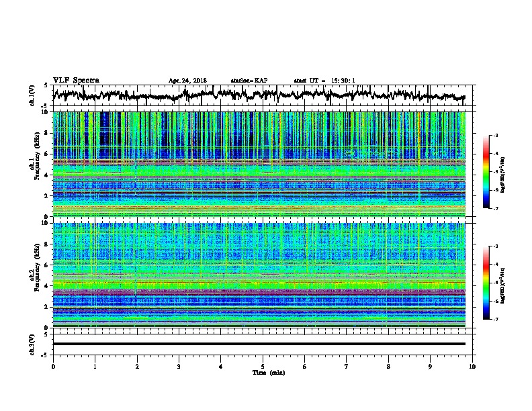Click the ch.2 spectrogram image
Image resolution: width=532 pixels, height=411 pixels.
point(259,275)
